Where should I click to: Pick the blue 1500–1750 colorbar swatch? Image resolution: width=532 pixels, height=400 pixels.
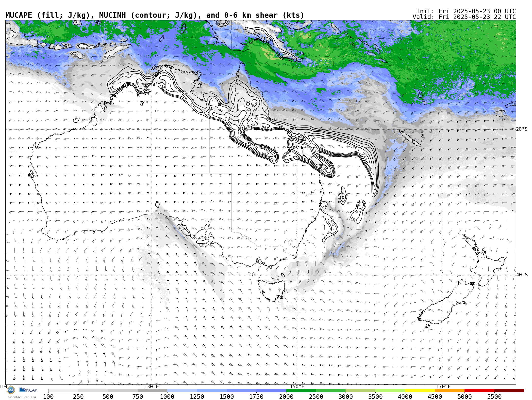coord(242,391)
